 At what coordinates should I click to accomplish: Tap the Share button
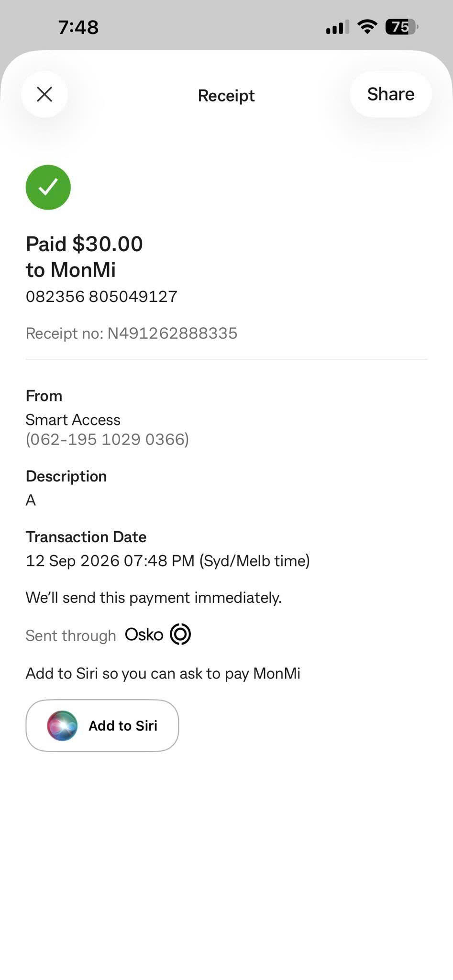coord(390,94)
